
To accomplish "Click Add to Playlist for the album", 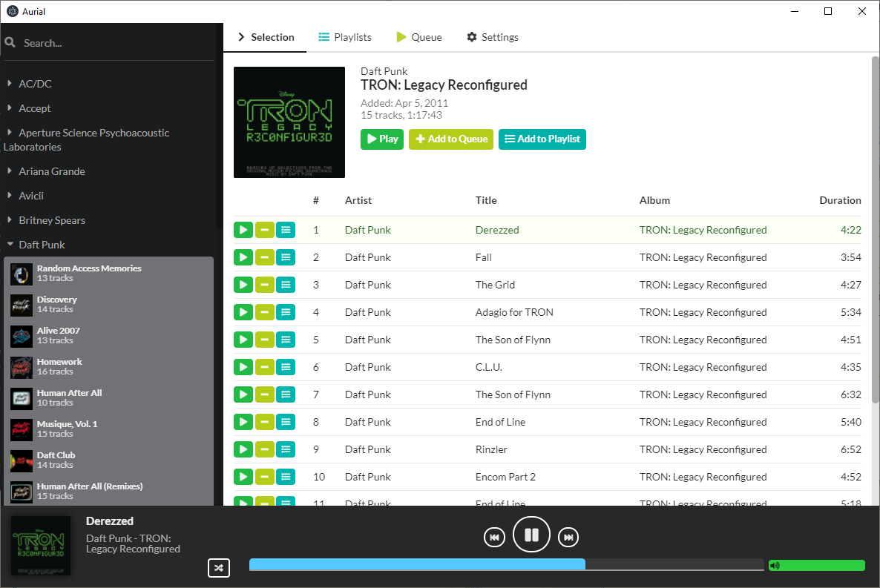I will [x=542, y=139].
